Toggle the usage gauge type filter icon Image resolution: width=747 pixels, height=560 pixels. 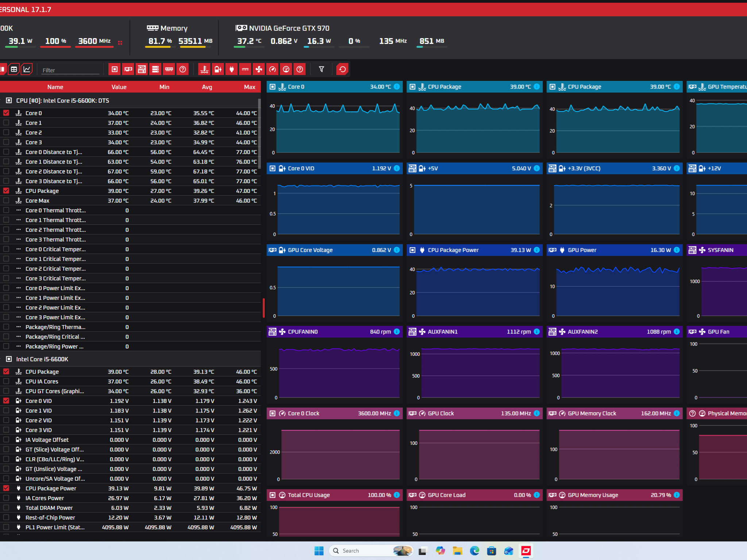click(286, 69)
